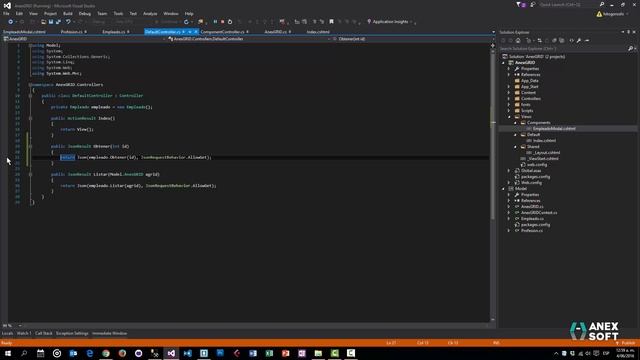Close the DefaultController.cs tab

pyautogui.click(x=196, y=32)
